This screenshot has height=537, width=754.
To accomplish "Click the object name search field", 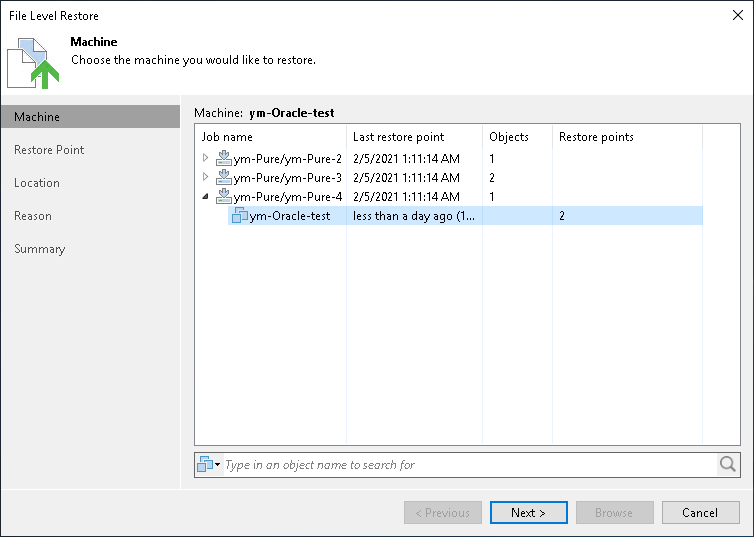I will coord(470,464).
